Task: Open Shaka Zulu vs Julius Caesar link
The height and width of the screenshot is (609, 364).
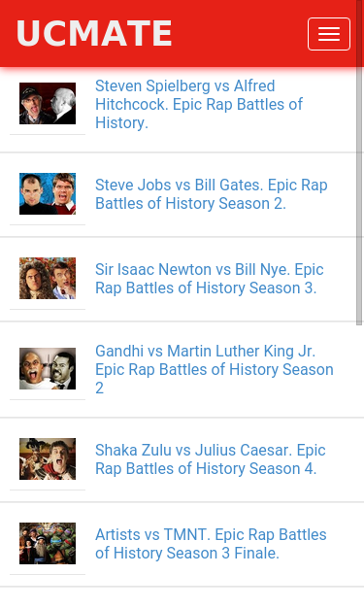Action: click(x=211, y=459)
